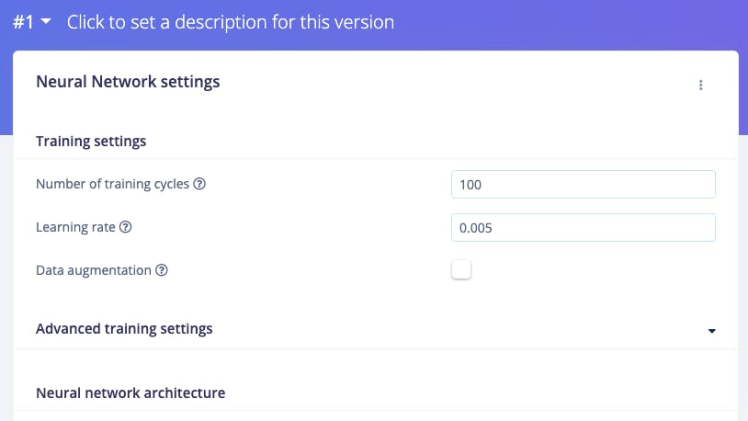Set a description for this version
The image size is (748, 421).
pos(230,22)
